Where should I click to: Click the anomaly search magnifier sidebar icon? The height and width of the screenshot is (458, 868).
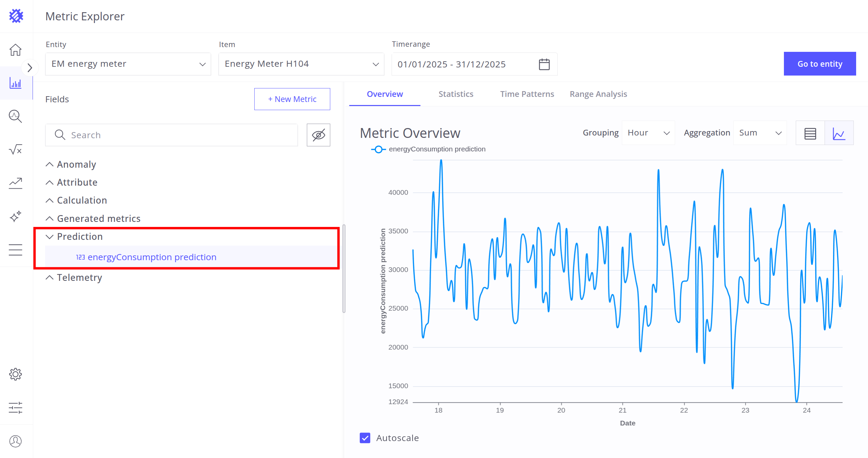point(16,116)
